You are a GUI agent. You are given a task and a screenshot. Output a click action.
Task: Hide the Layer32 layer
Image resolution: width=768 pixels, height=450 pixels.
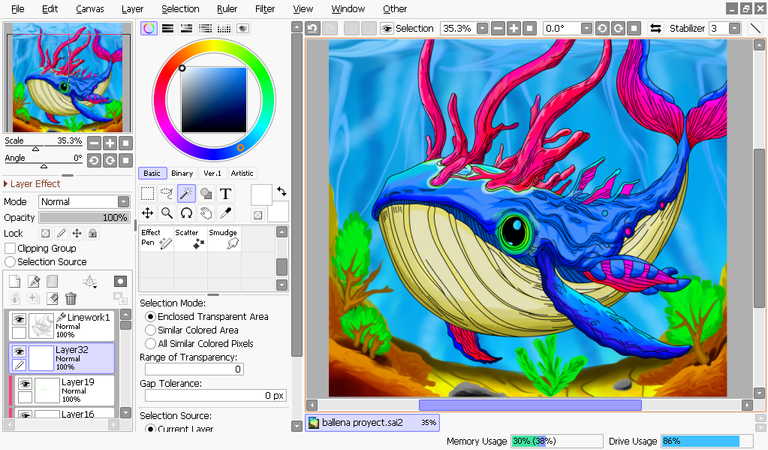tap(19, 352)
